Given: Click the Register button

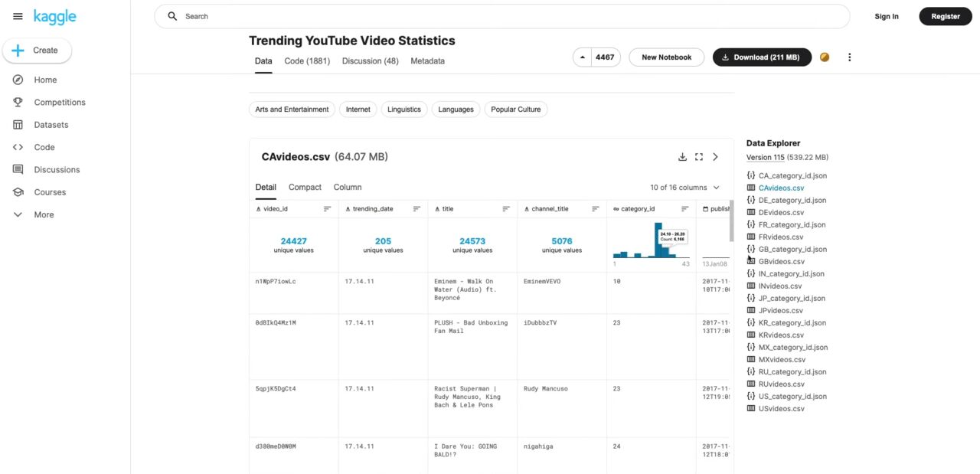Looking at the screenshot, I should pyautogui.click(x=946, y=16).
